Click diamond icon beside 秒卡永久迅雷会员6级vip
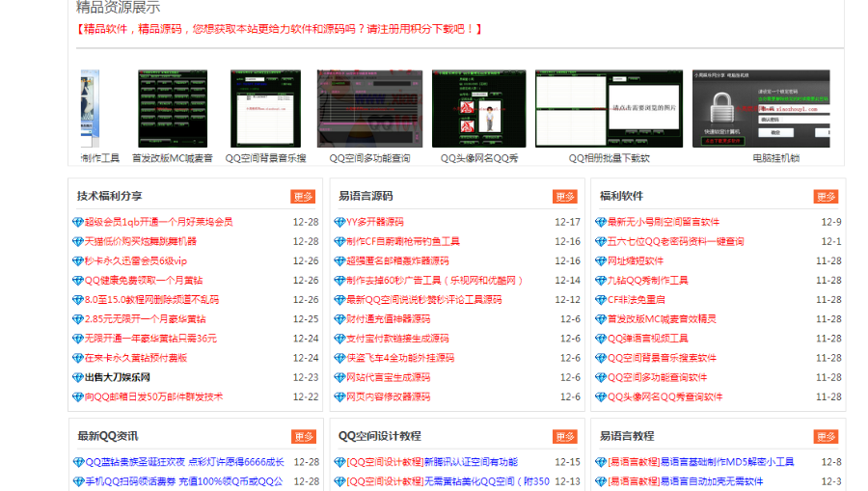Image resolution: width=868 pixels, height=491 pixels. pos(78,260)
